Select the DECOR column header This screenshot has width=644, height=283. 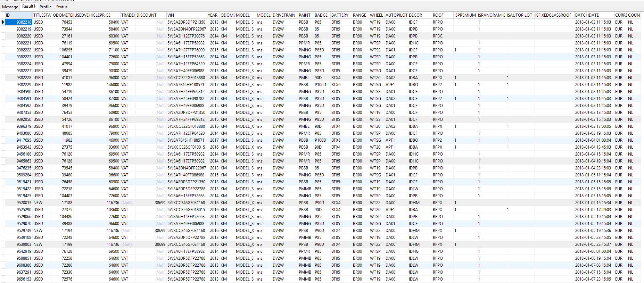coord(420,15)
